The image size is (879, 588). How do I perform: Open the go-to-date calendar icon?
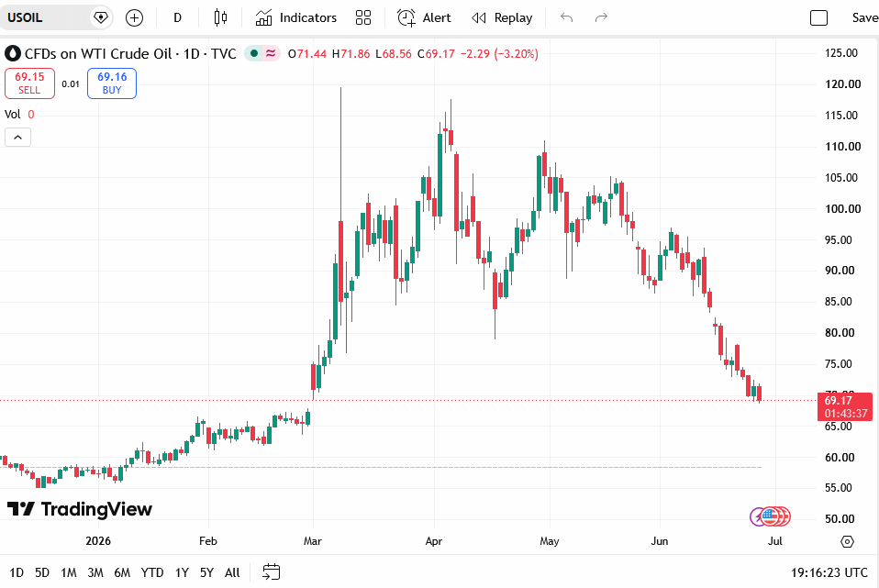click(272, 572)
